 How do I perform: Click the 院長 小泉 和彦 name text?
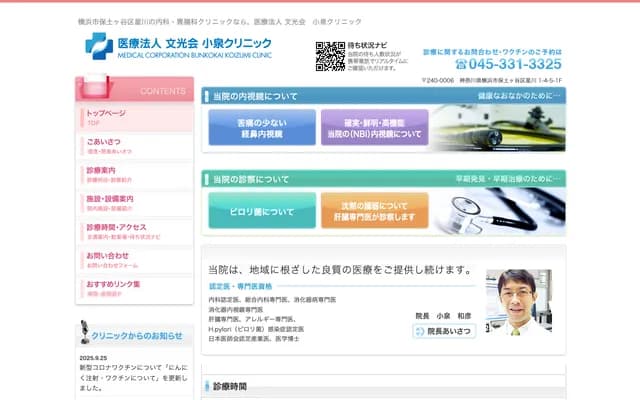click(x=443, y=316)
